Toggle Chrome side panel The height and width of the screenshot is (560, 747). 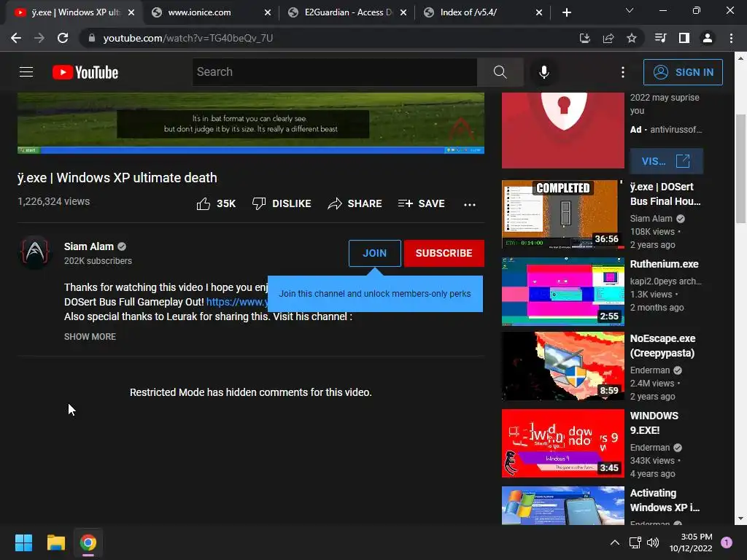coord(684,38)
